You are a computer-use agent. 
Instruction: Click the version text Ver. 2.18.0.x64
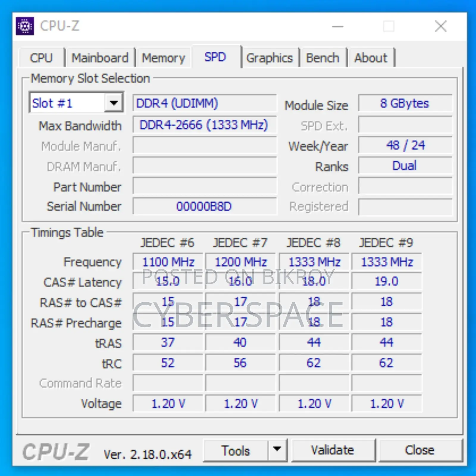click(x=148, y=454)
